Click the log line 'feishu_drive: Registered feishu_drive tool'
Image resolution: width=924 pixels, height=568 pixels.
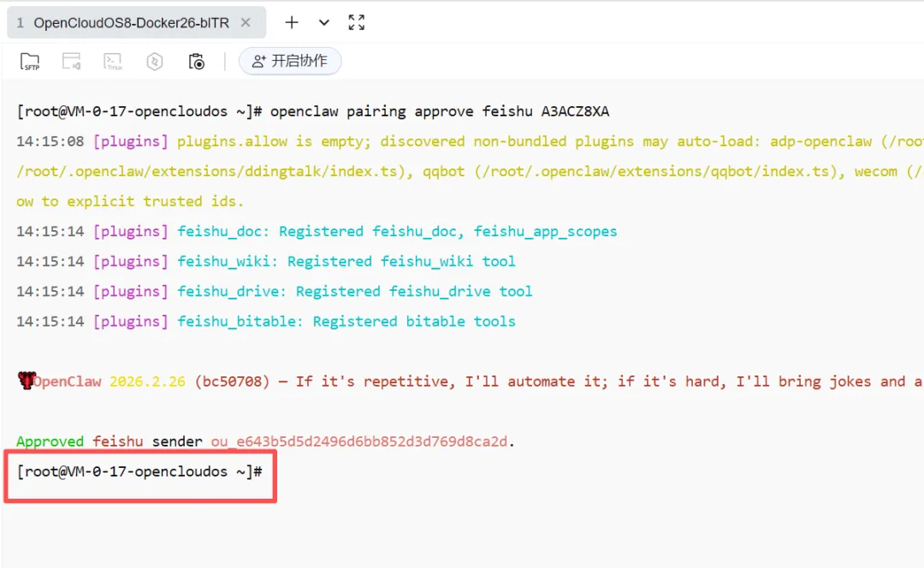point(355,292)
